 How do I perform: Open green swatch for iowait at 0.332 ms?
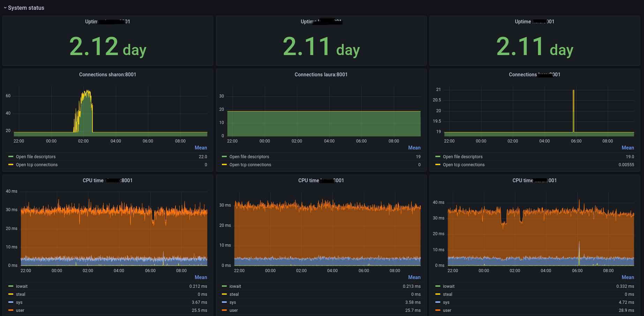click(x=438, y=286)
